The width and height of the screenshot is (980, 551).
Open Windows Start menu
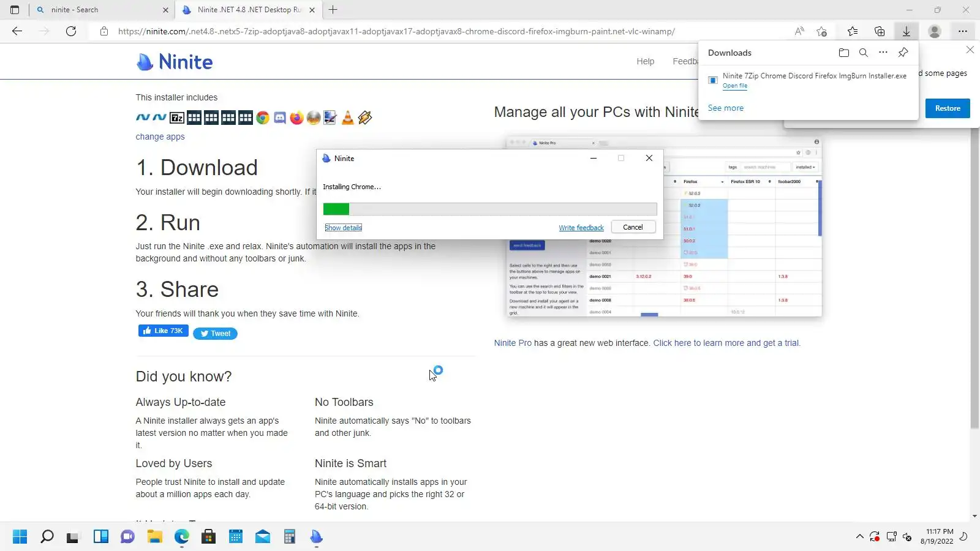point(20,537)
